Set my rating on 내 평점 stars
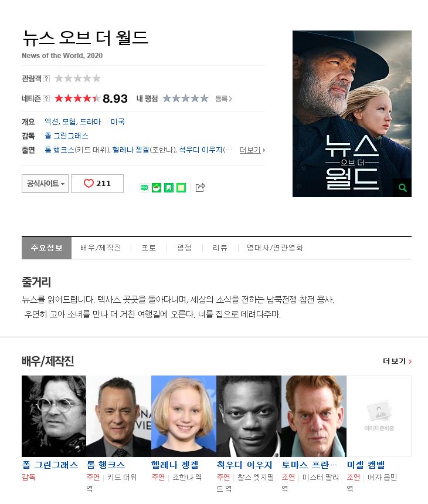This screenshot has width=428, height=504. [x=185, y=99]
